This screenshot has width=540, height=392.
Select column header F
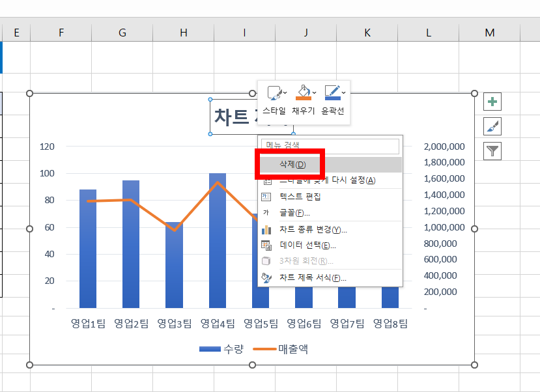click(61, 33)
